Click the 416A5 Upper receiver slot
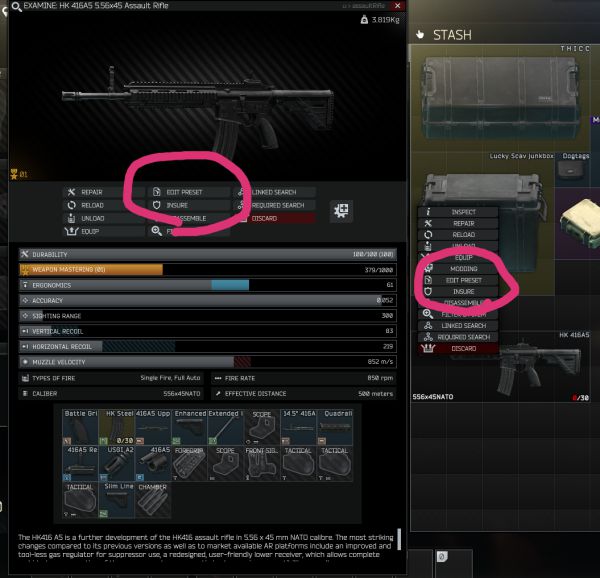The height and width of the screenshot is (578, 600). pyautogui.click(x=157, y=425)
